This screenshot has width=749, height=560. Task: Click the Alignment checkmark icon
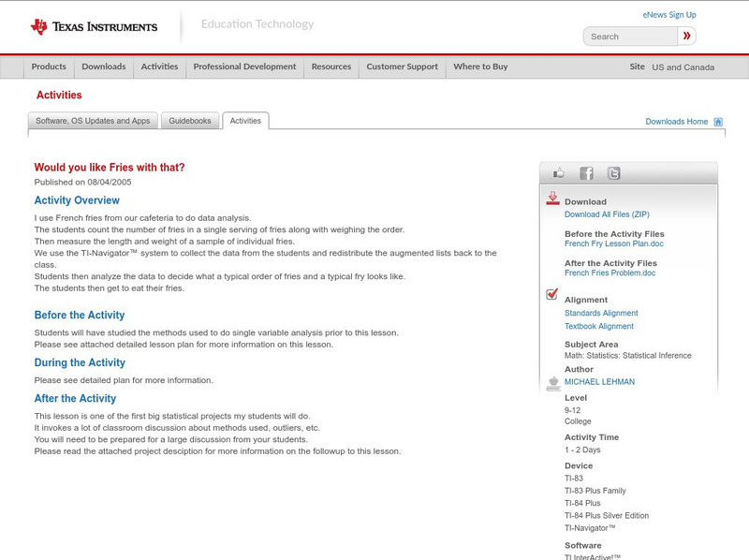552,295
